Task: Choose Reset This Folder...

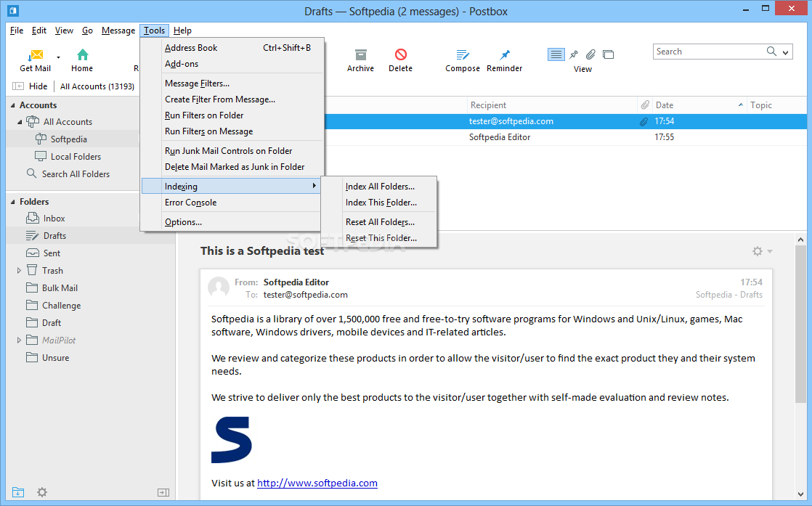Action: tap(379, 239)
